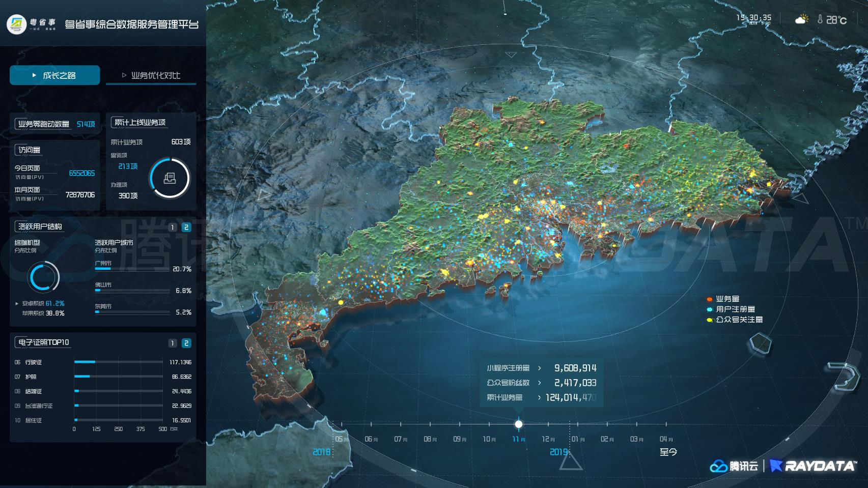Click the 390项 办理项 value
This screenshot has height=488, width=868.
click(128, 196)
